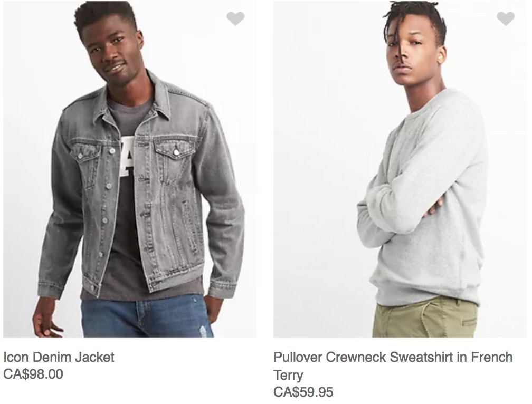This screenshot has width=532, height=404.
Task: Favorite the Icon Denim Jacket with heart icon
Action: click(x=235, y=18)
